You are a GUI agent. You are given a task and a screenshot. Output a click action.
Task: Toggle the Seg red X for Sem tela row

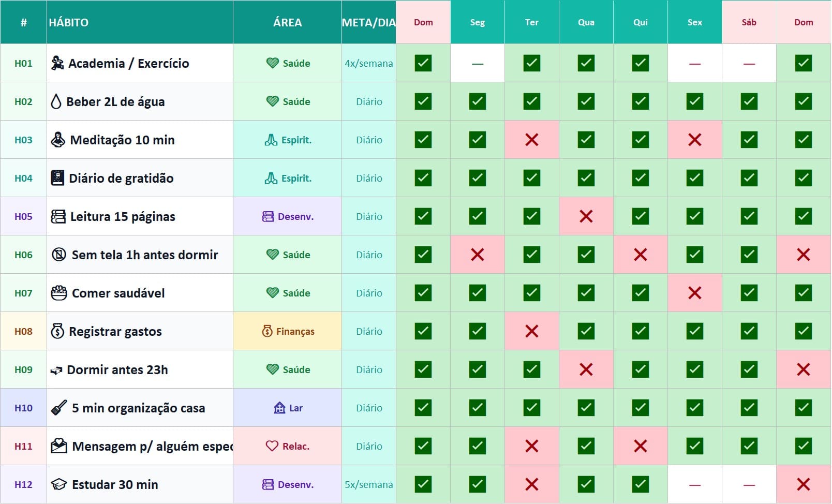pyautogui.click(x=478, y=255)
